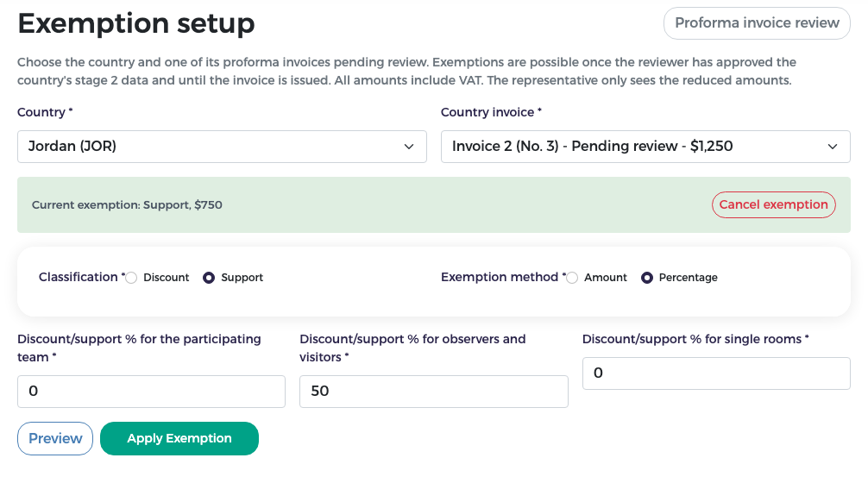This screenshot has height=483, width=868.
Task: Choose the Amount exemption method
Action: [572, 278]
